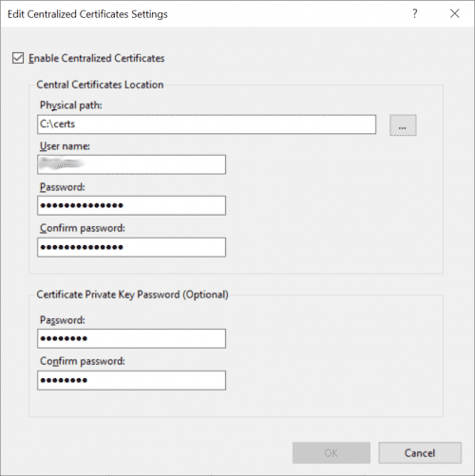Cancel the certificate settings changes
The image size is (475, 476).
tap(420, 453)
